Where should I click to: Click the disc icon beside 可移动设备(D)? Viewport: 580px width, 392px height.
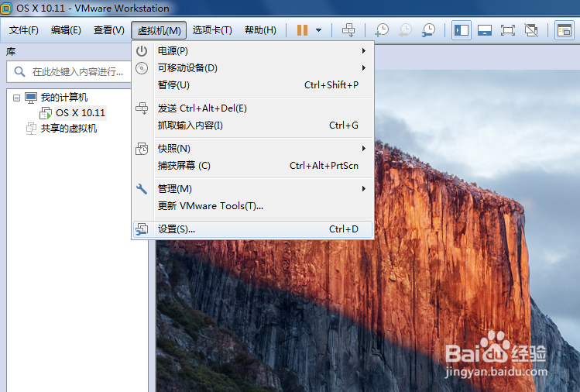[142, 67]
